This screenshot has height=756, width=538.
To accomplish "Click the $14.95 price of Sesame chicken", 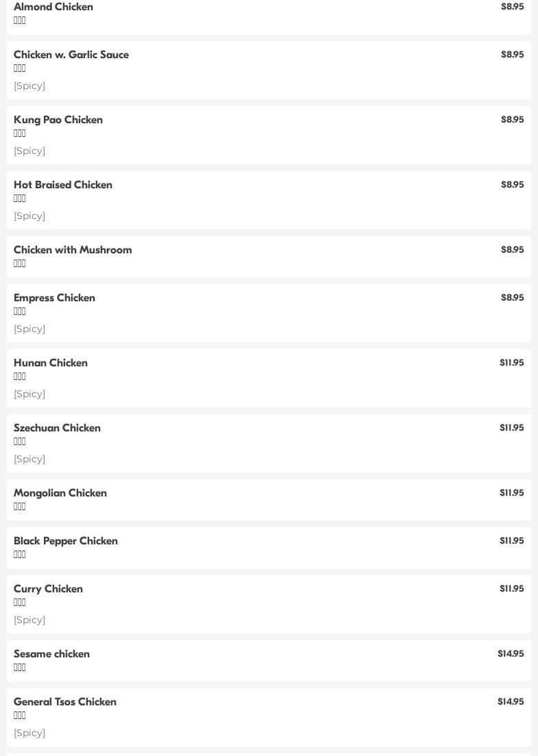I will click(x=511, y=654).
